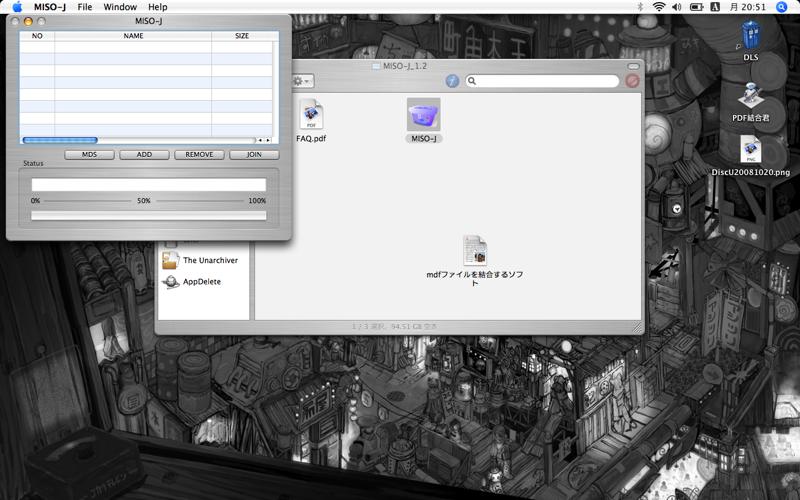Click the volume menu bar icon
Viewport: 800px width, 500px height.
tap(677, 7)
